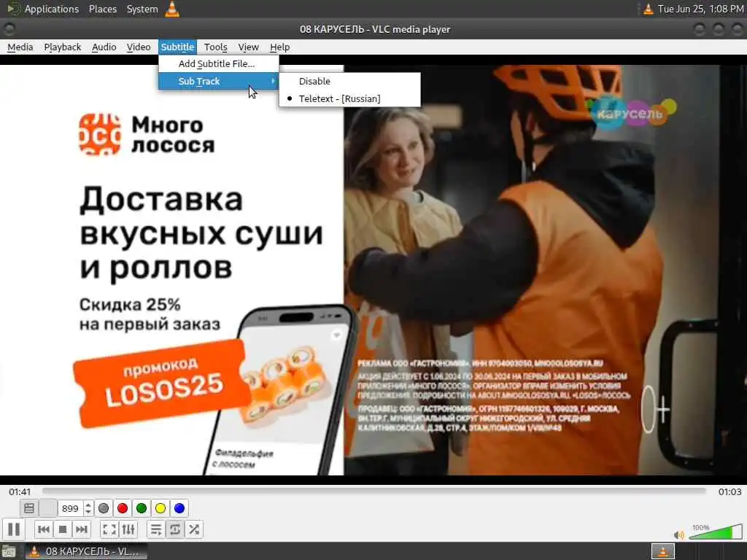The width and height of the screenshot is (747, 560).
Task: Stop playback using the stop button
Action: 63,529
